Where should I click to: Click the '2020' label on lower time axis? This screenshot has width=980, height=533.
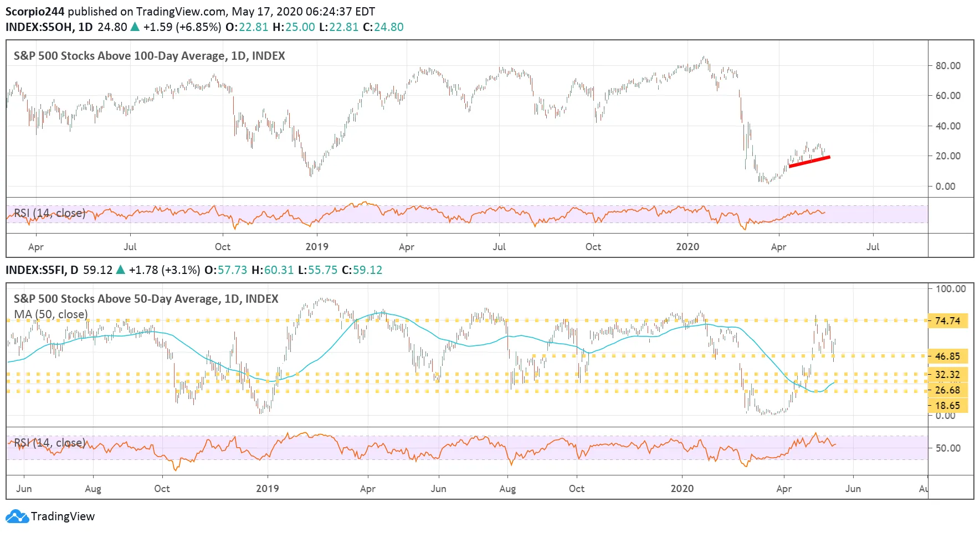pos(682,489)
